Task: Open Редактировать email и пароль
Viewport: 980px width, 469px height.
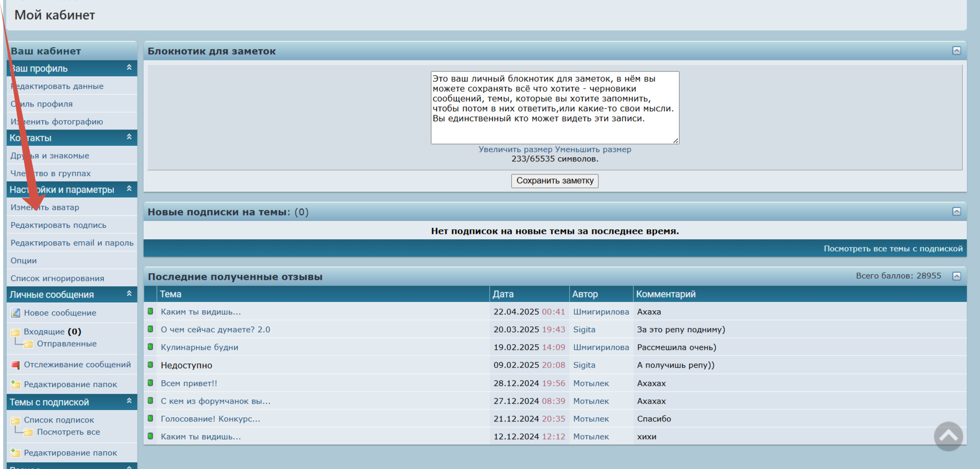Action: 72,243
